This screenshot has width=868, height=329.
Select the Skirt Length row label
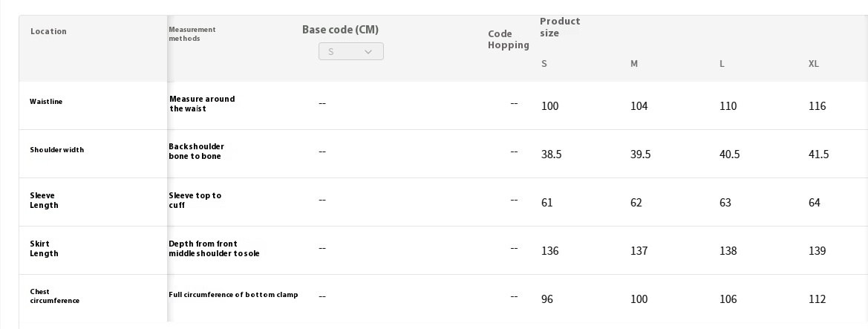44,249
